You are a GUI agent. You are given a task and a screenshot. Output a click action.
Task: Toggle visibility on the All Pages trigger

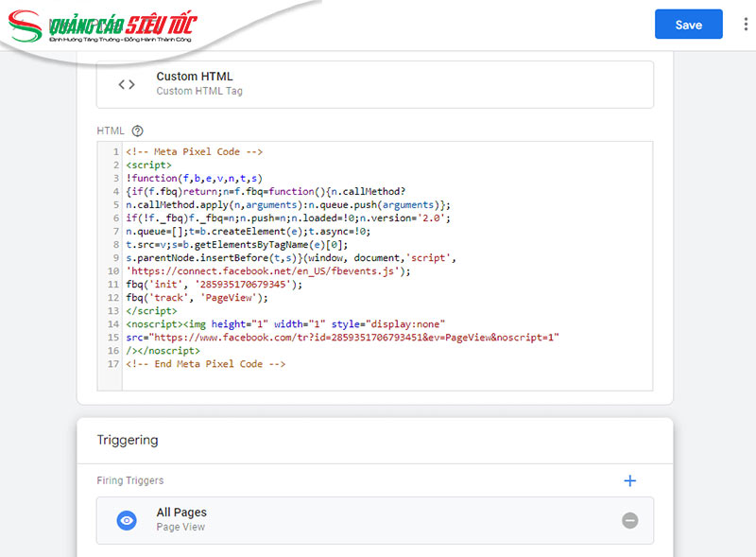click(126, 520)
